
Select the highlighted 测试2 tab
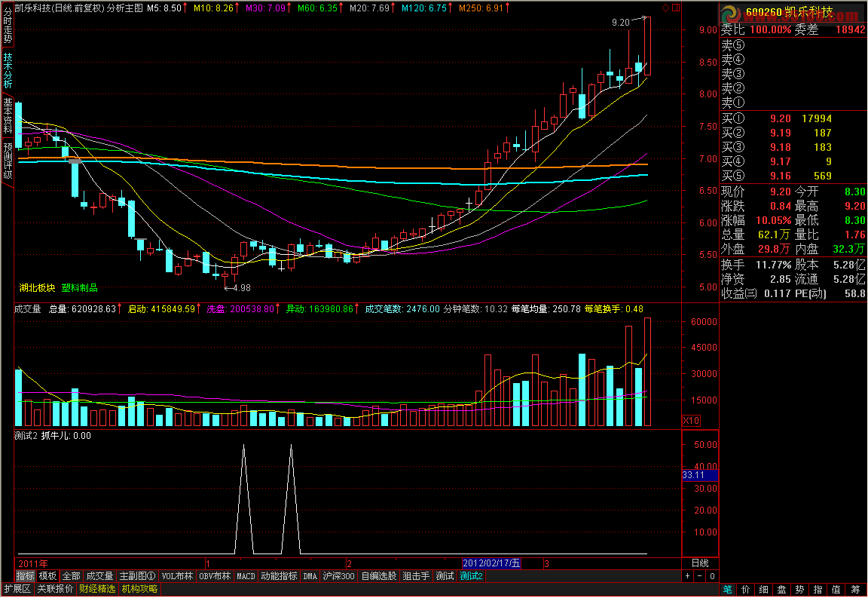coord(471,576)
